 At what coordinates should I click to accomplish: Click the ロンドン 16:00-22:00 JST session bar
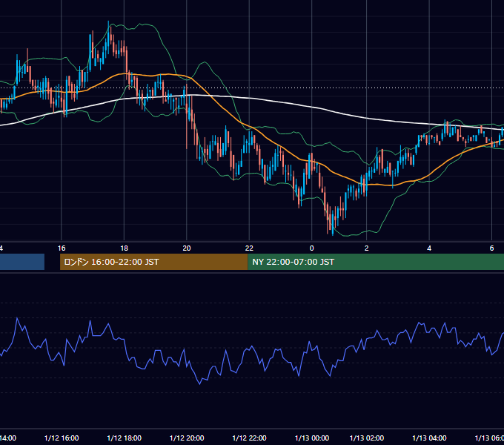coord(154,262)
